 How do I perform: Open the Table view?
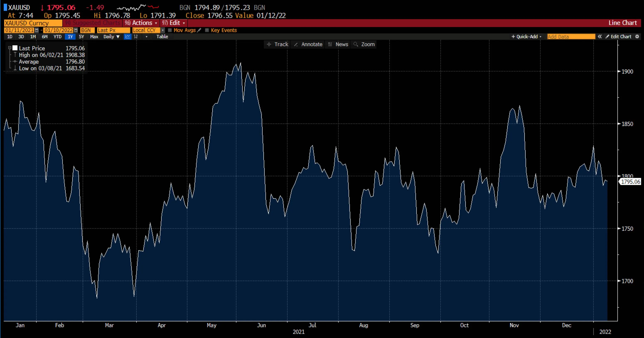(x=162, y=37)
